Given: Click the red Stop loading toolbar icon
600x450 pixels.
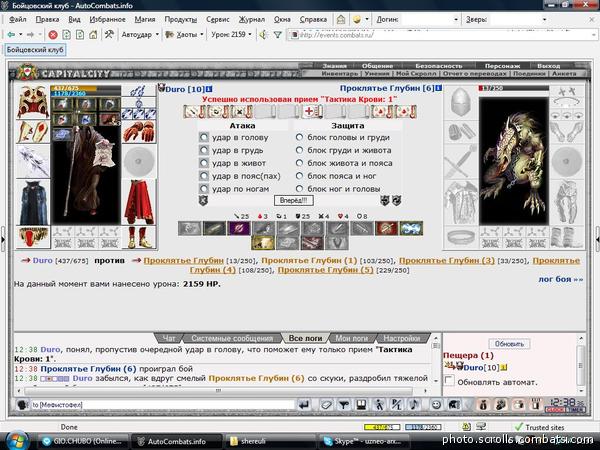Looking at the screenshot, I should pos(53,35).
